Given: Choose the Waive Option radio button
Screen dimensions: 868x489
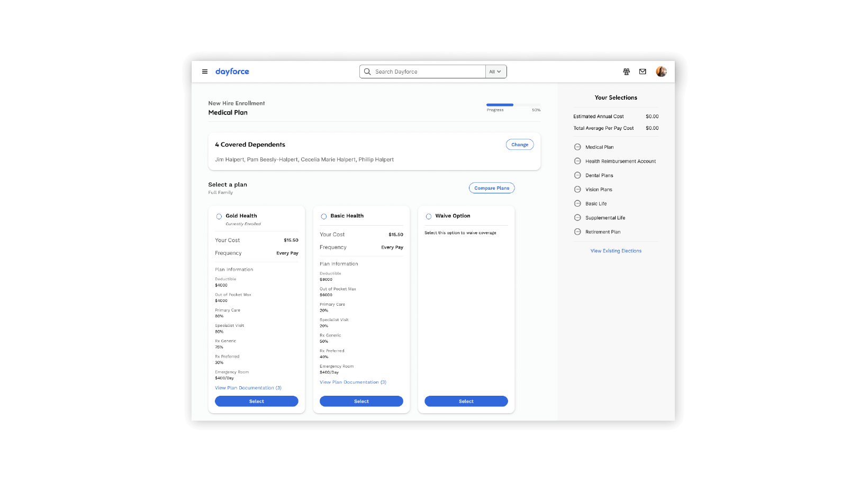Looking at the screenshot, I should [x=429, y=216].
